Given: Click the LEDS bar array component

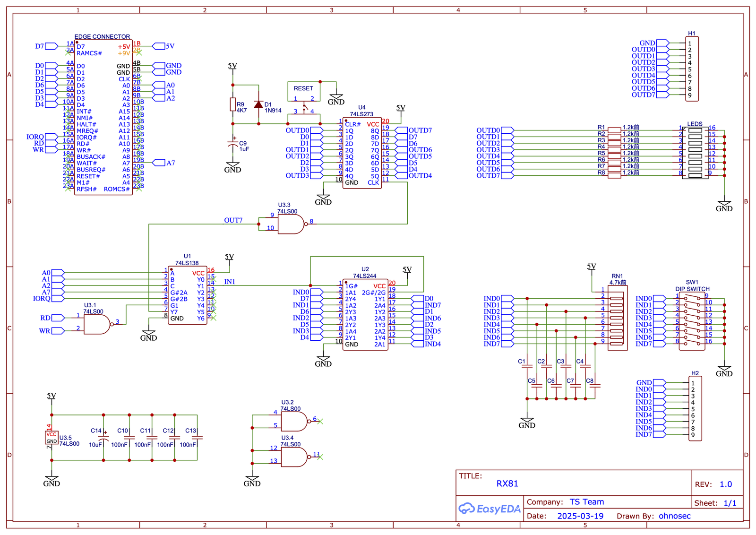Looking at the screenshot, I should (x=695, y=153).
